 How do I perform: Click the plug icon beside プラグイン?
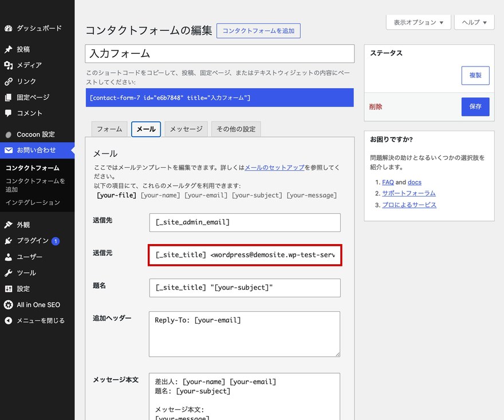point(9,241)
